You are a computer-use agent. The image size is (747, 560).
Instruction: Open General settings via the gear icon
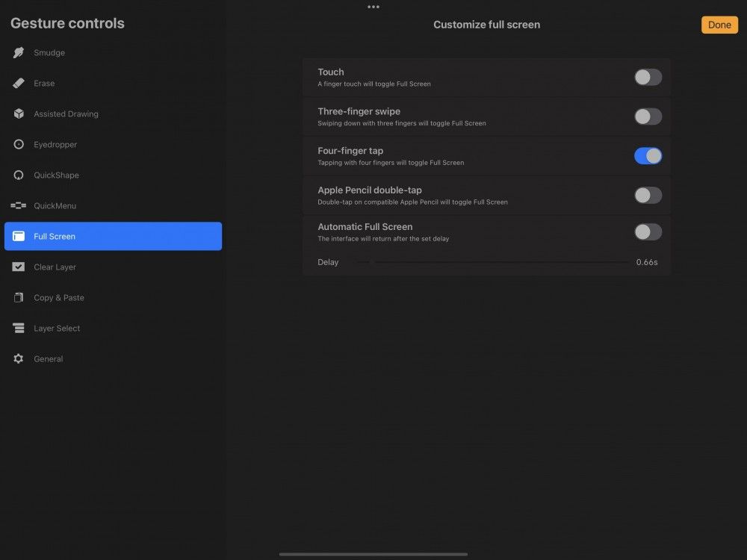[17, 358]
